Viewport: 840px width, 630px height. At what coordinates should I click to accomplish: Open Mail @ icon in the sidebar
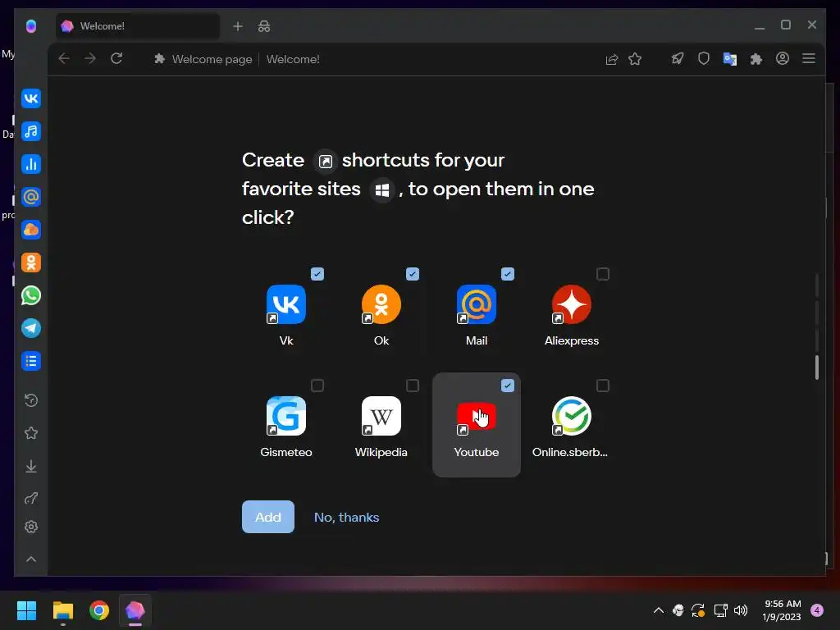[31, 197]
